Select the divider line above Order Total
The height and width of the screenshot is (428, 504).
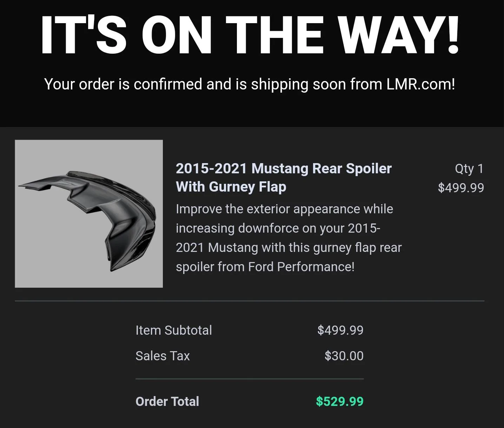(x=250, y=379)
